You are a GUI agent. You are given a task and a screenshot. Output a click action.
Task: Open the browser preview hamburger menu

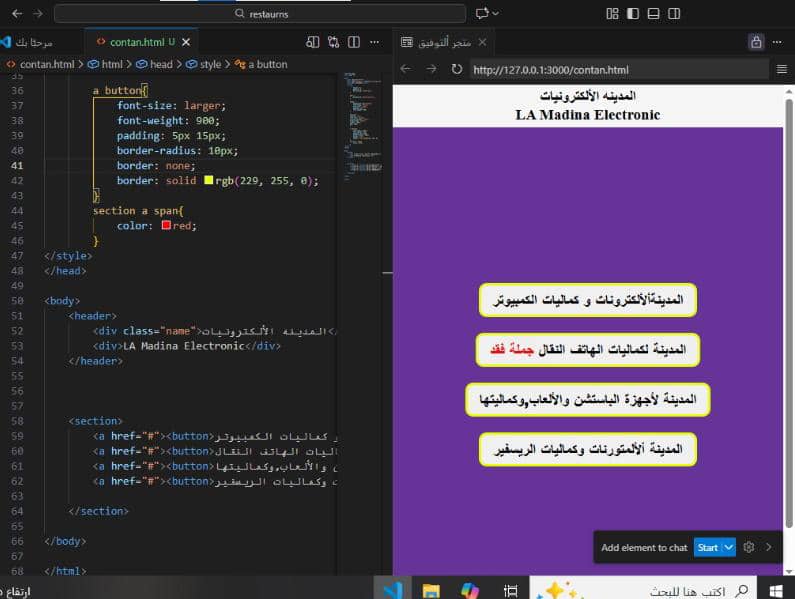[782, 69]
